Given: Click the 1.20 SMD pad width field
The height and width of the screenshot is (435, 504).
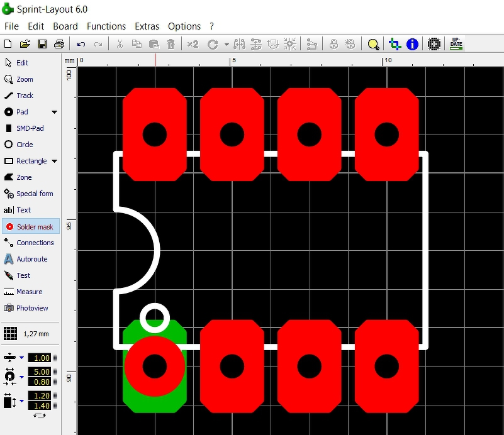Looking at the screenshot, I should [x=39, y=395].
